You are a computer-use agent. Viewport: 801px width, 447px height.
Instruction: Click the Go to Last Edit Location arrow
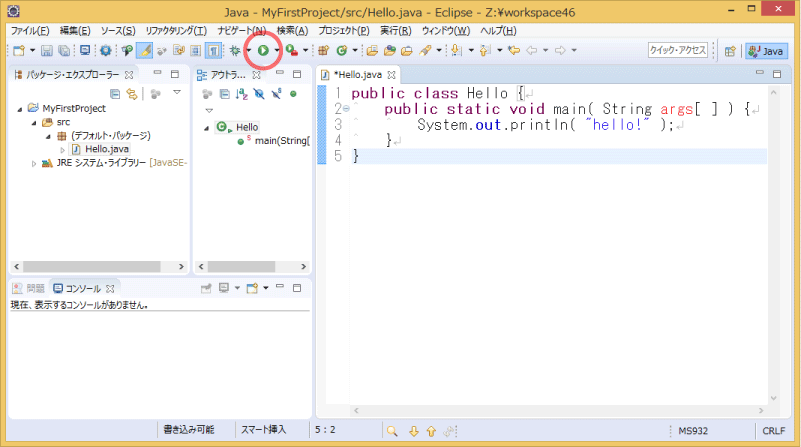[x=514, y=50]
